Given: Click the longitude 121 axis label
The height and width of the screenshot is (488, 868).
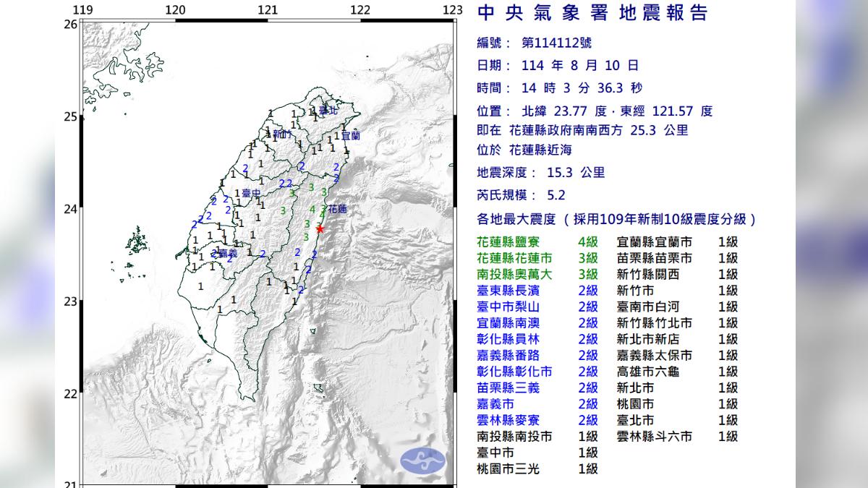Looking at the screenshot, I should click(x=268, y=9).
